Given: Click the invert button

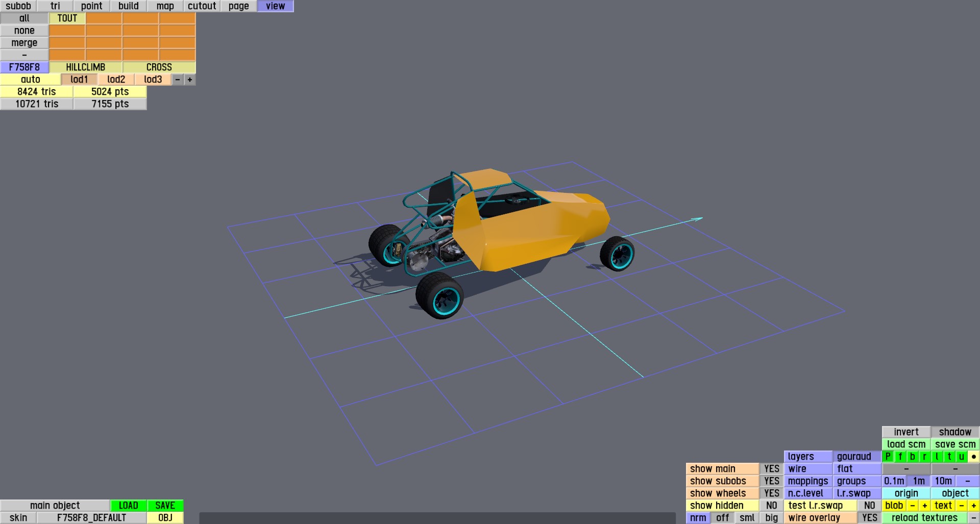Looking at the screenshot, I should [x=906, y=432].
